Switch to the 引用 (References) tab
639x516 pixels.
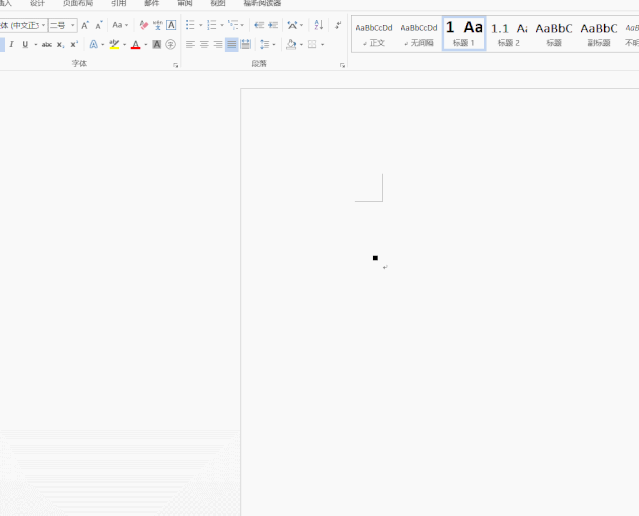coord(119,3)
